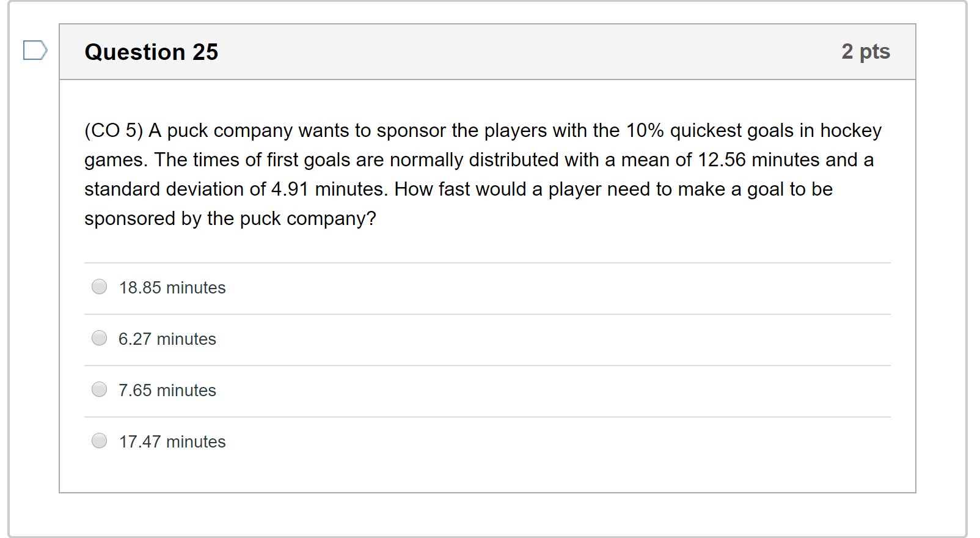The height and width of the screenshot is (538, 980).
Task: Flag Question 25 for review
Action: tap(35, 50)
